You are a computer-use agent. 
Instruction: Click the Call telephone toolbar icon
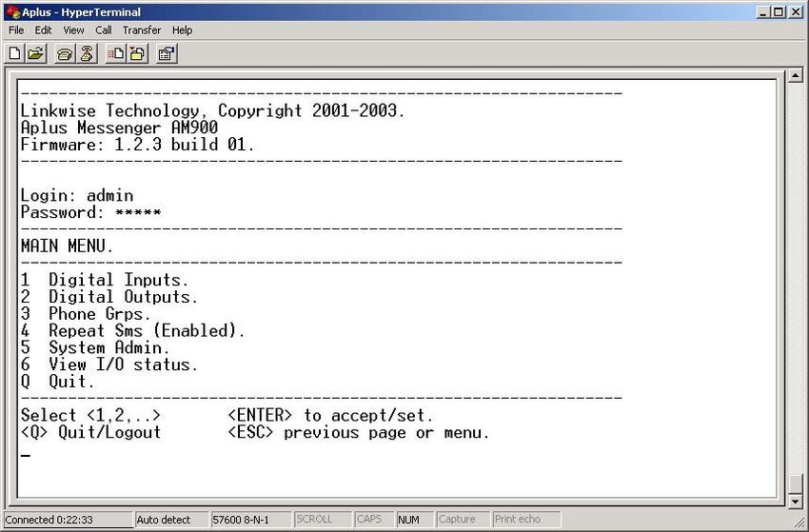(x=65, y=53)
